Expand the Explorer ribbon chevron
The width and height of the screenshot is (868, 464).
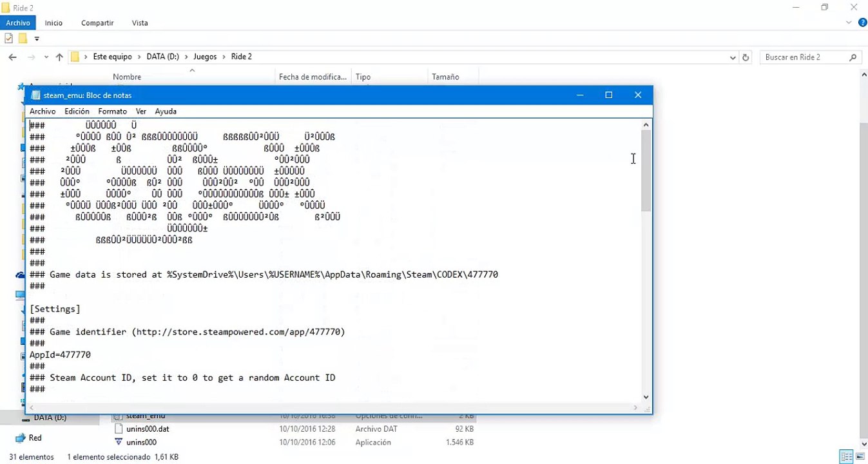[x=849, y=23]
